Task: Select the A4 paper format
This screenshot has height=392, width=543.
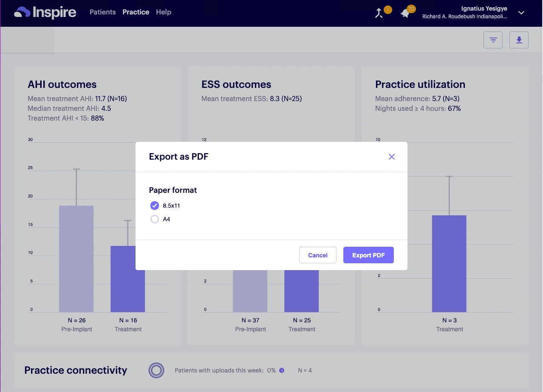Action: point(155,220)
